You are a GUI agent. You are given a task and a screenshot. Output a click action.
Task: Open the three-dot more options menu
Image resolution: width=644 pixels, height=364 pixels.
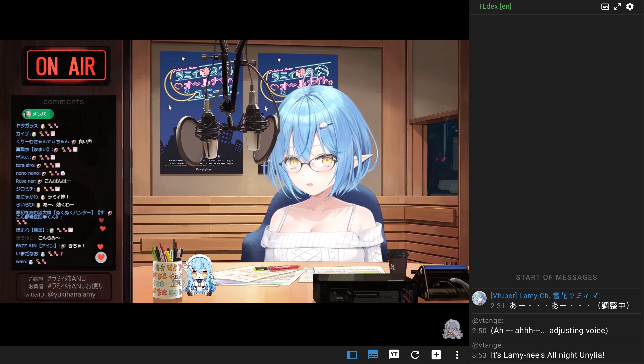[x=457, y=354]
